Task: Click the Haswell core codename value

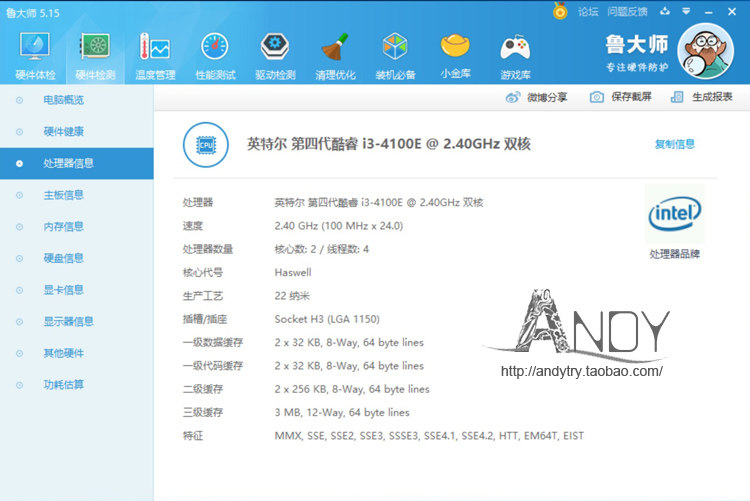Action: 293,272
